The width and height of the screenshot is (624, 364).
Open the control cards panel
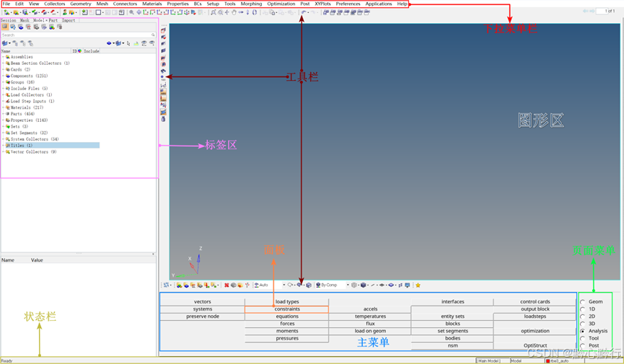tap(535, 302)
